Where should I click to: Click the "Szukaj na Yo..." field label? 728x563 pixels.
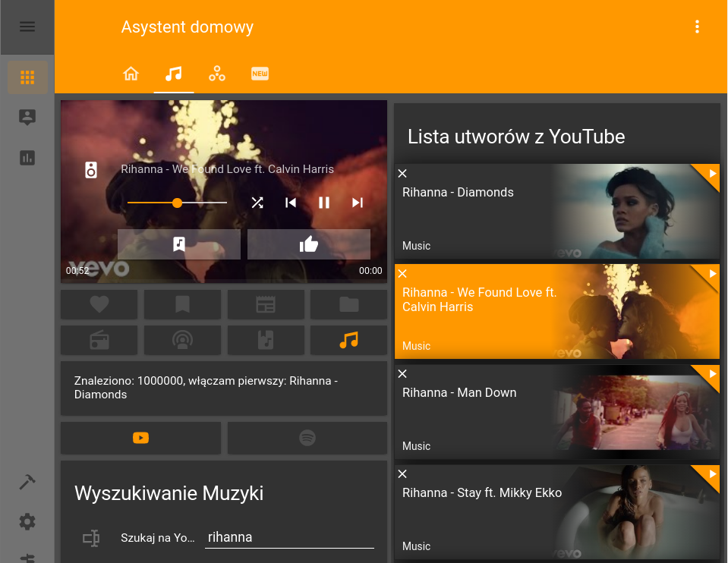pyautogui.click(x=158, y=538)
